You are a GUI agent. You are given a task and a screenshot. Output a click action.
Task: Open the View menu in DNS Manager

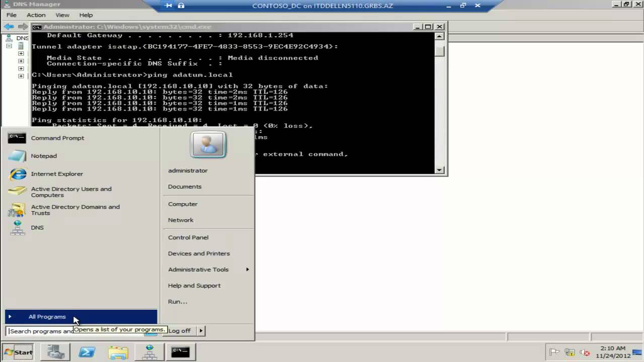click(x=62, y=15)
